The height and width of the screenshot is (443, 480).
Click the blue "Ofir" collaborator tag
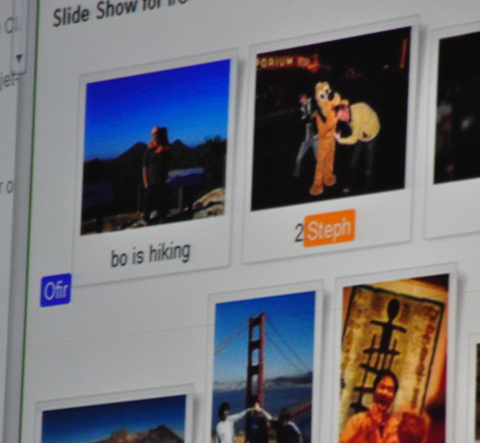[56, 290]
